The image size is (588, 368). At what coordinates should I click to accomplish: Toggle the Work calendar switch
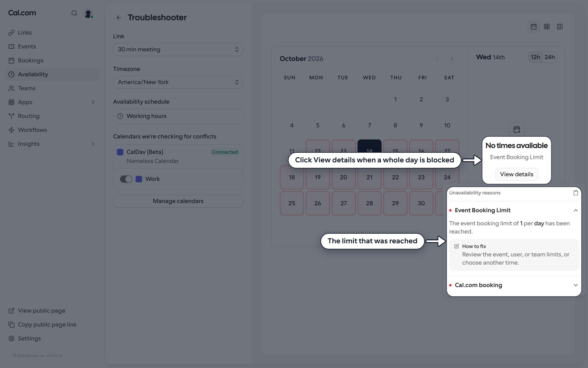126,179
